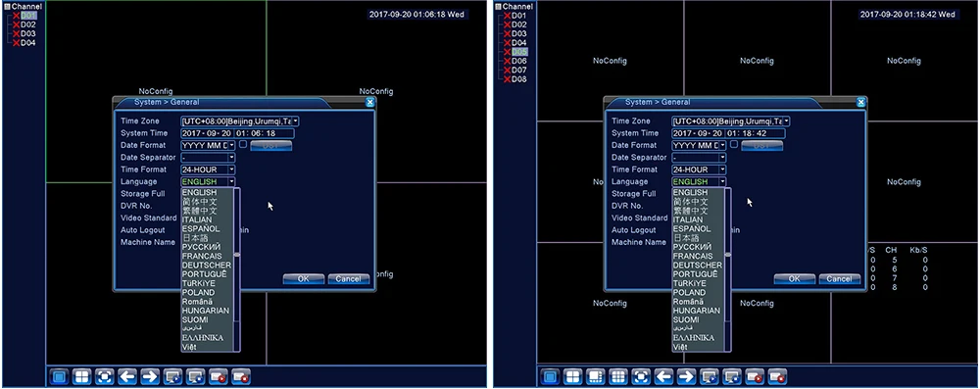Click the System Time field showing 01:18:42
This screenshot has width=980, height=389.
pyautogui.click(x=729, y=133)
